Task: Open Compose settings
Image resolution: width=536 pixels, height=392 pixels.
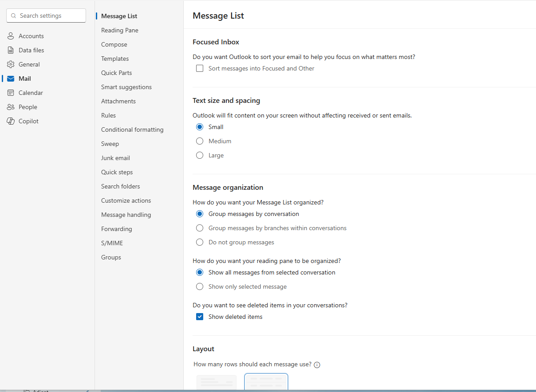Action: pos(114,44)
